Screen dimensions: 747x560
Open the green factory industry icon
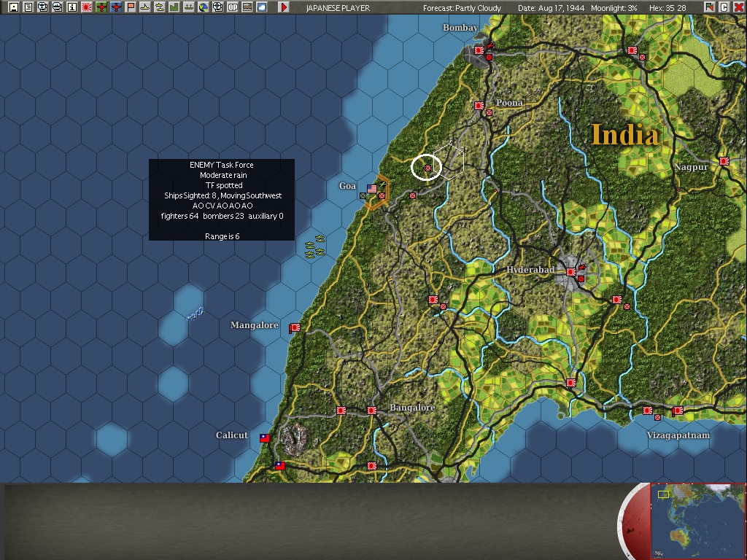pos(174,7)
